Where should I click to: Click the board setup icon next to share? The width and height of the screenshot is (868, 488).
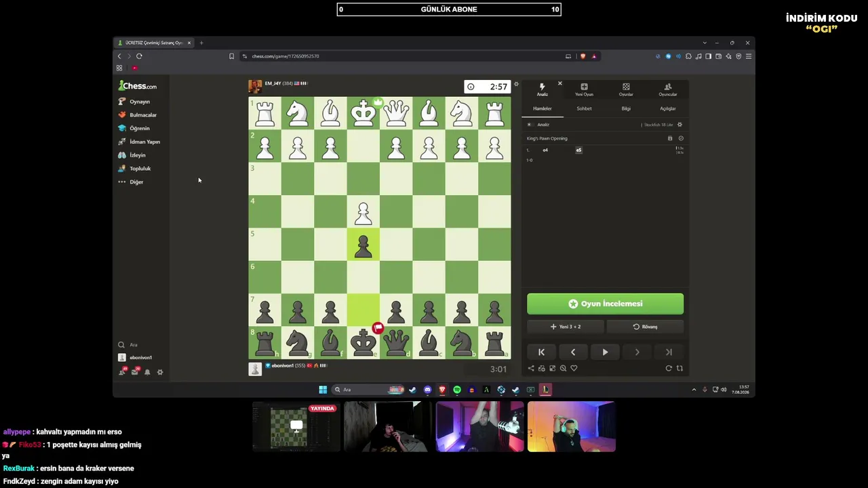tap(541, 368)
